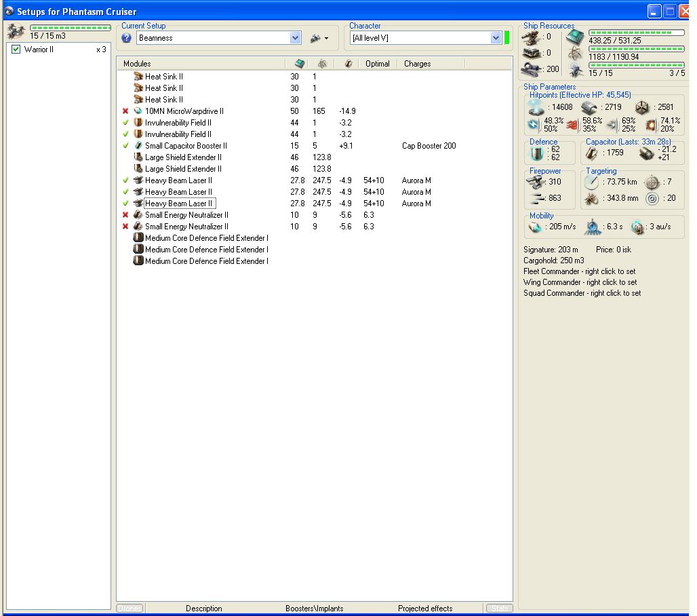Select the drone bay icon above Warrior II
The width and height of the screenshot is (697, 616).
click(x=16, y=32)
